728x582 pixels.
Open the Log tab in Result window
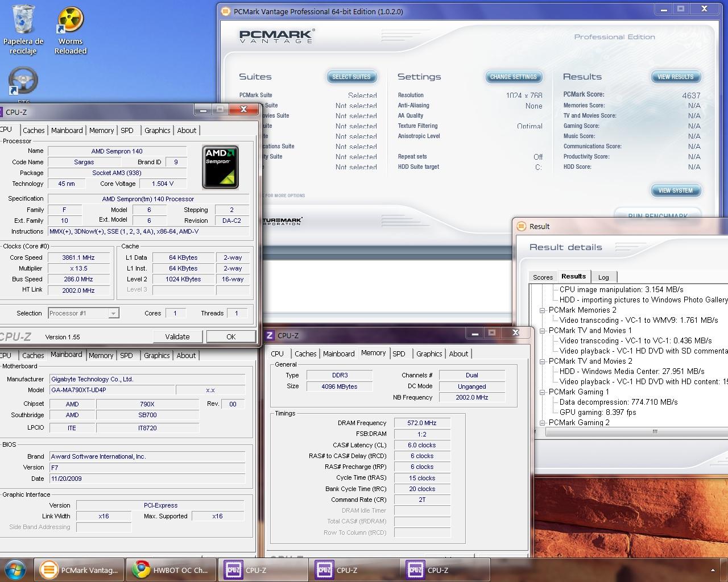point(603,277)
